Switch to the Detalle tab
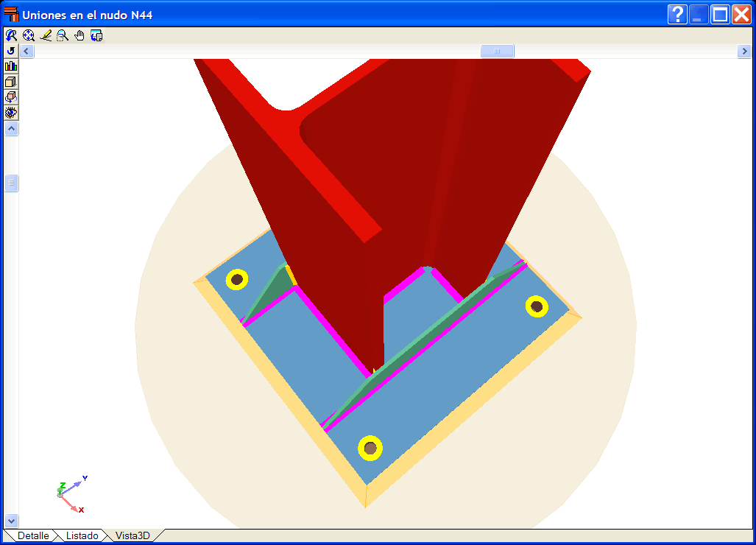 click(33, 535)
